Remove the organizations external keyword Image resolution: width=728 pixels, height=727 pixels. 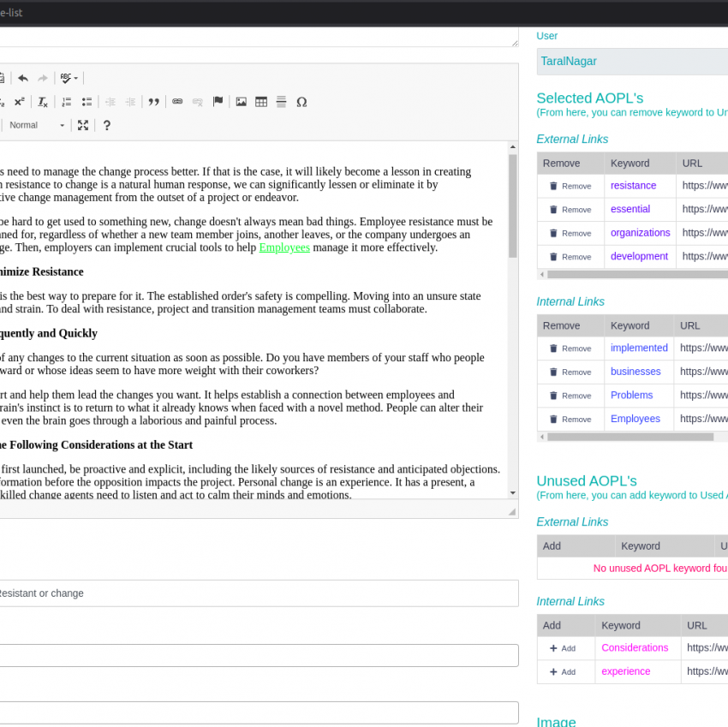(570, 234)
